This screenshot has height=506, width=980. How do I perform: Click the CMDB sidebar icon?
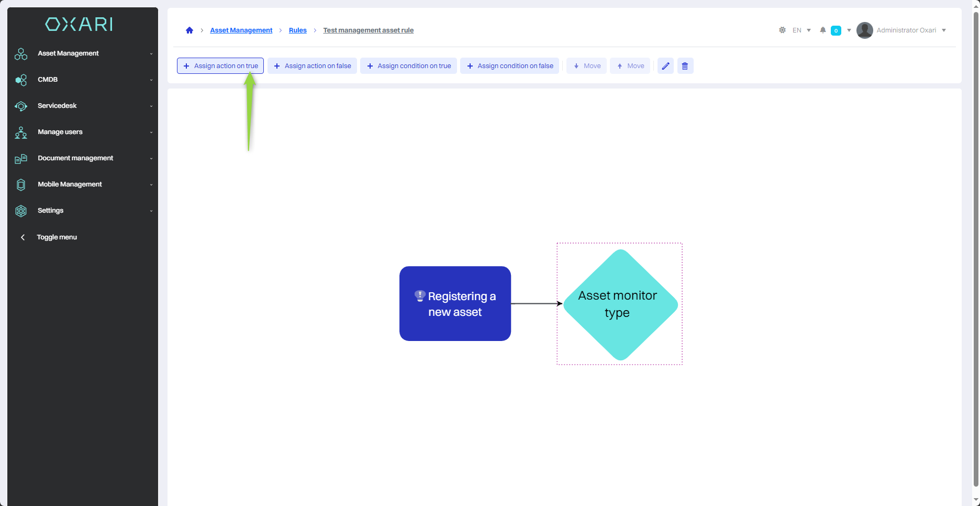click(x=21, y=80)
